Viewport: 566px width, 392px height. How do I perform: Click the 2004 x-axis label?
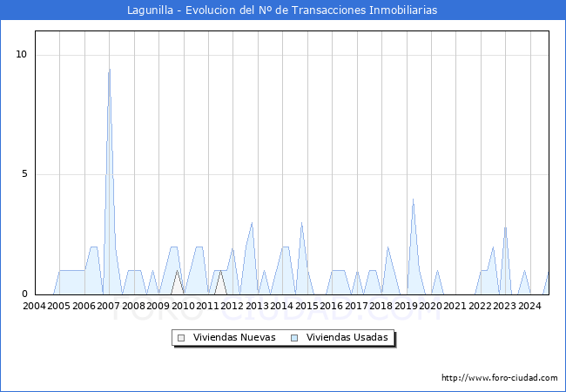34,306
